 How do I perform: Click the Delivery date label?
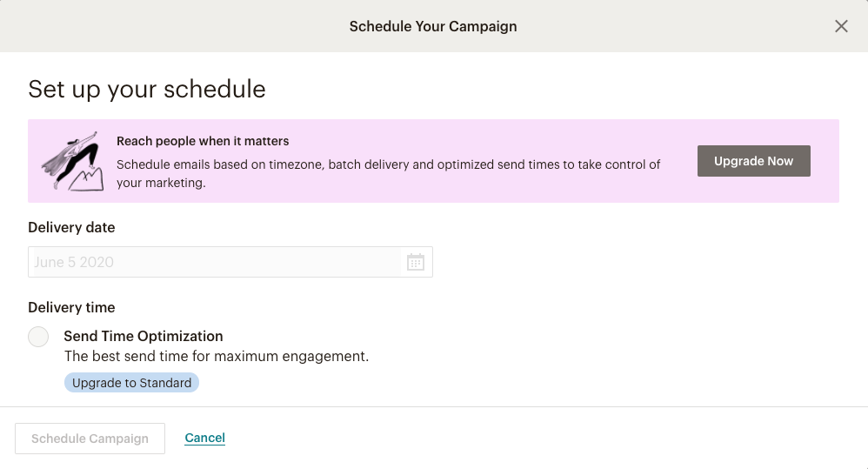pos(71,228)
